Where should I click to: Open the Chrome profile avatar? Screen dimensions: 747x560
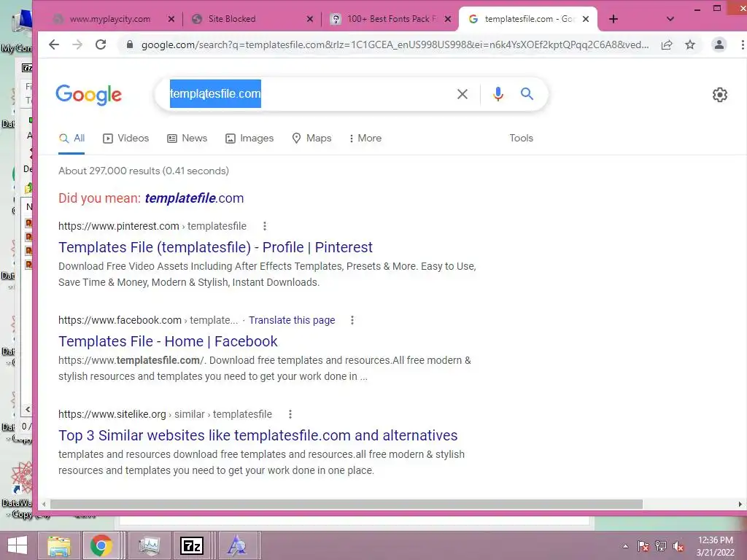point(719,44)
